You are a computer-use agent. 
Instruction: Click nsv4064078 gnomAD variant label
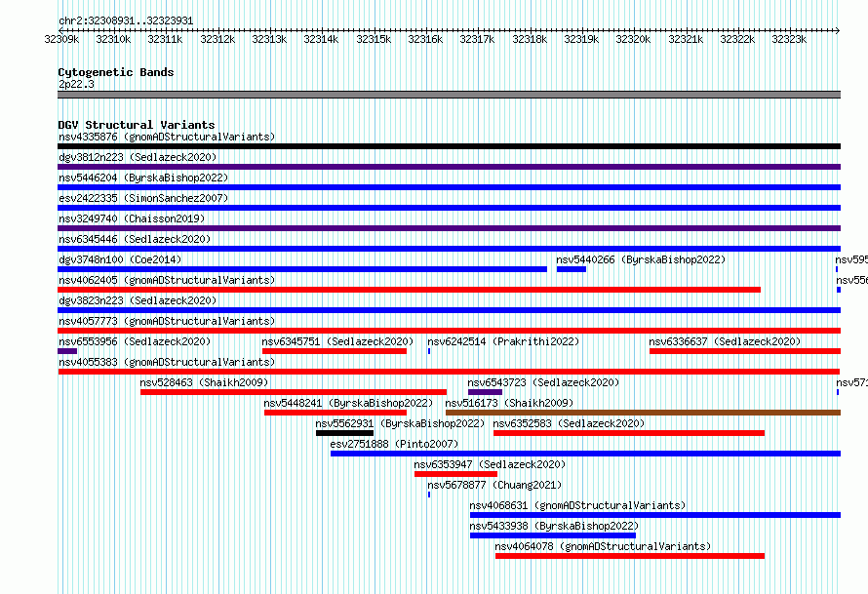point(603,546)
